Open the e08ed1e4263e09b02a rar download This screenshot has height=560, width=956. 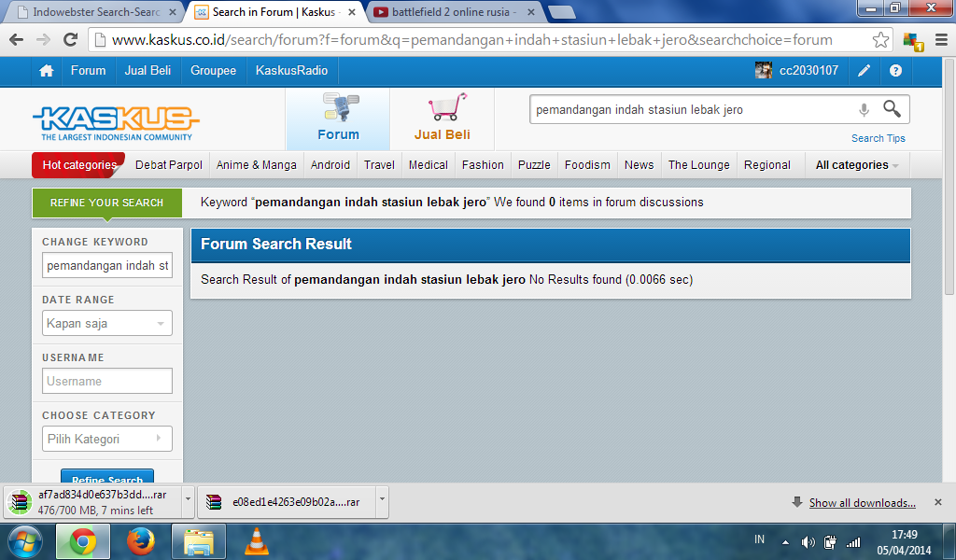(x=288, y=502)
